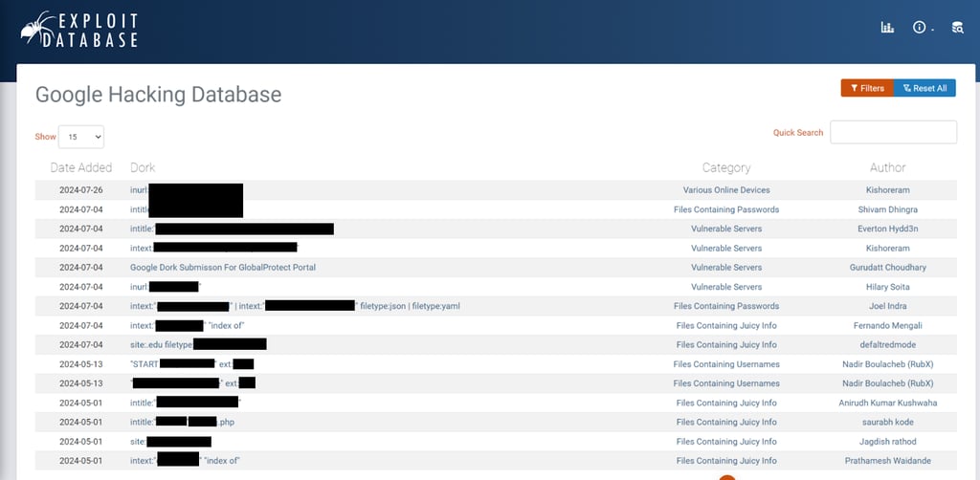Open author Gurudatt Choudhary
980x480 pixels.
coord(887,267)
